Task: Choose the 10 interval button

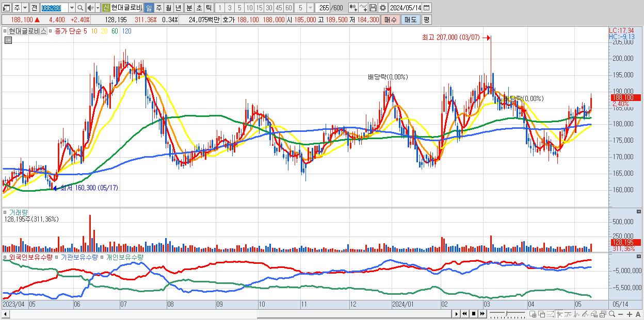Action: pos(249,8)
